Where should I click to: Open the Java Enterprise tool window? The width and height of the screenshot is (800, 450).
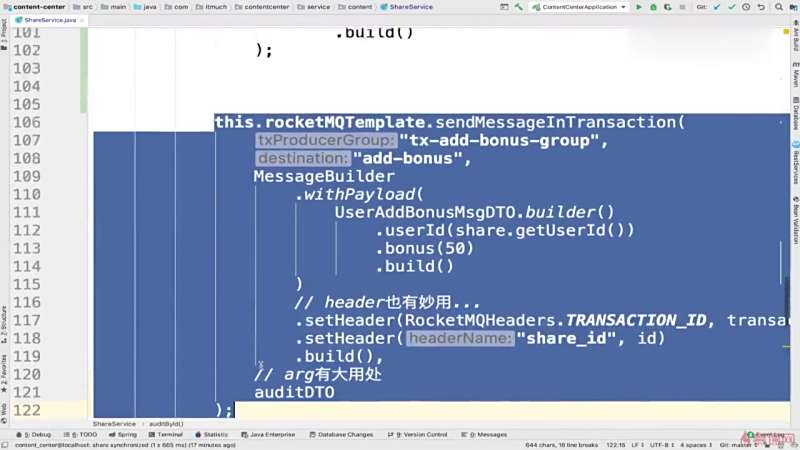pos(268,435)
